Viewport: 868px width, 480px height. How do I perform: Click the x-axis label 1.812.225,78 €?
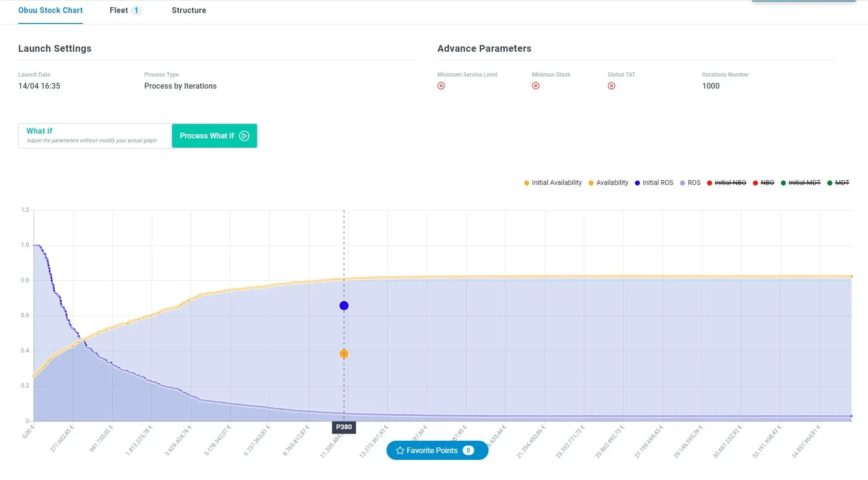(x=139, y=440)
